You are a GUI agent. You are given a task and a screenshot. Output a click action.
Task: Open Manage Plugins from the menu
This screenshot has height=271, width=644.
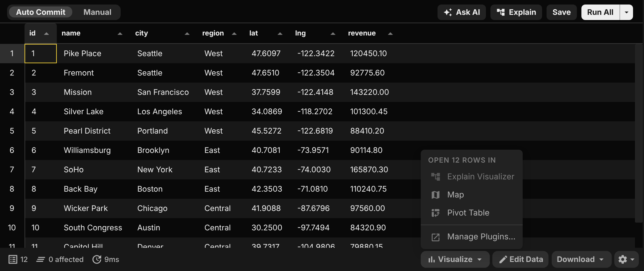click(x=472, y=237)
